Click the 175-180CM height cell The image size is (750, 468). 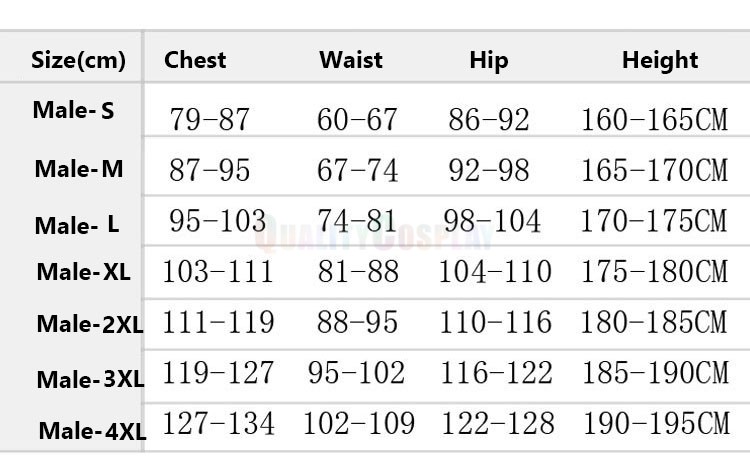coord(654,272)
